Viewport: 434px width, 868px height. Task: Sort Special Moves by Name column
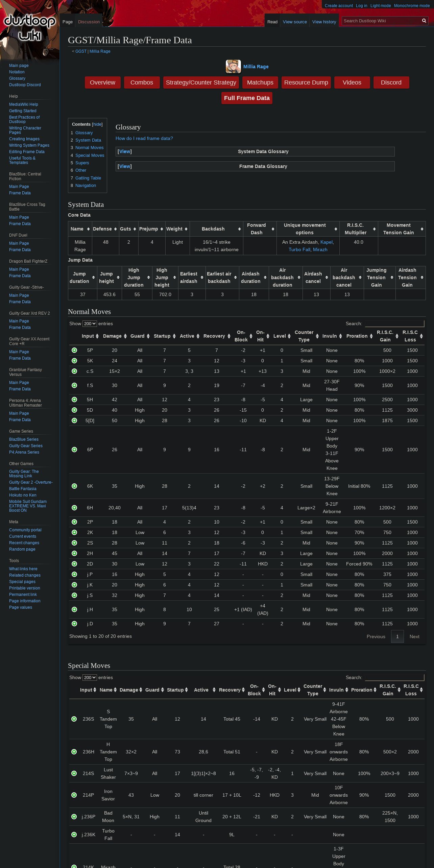point(108,690)
